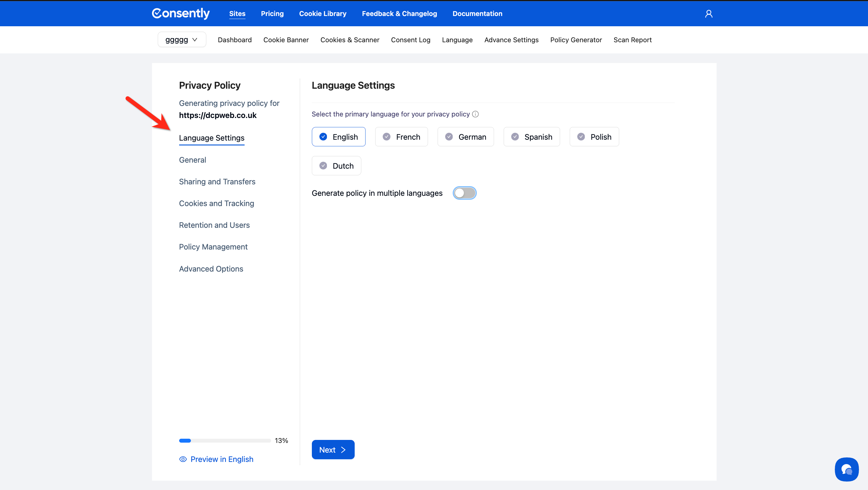868x490 pixels.
Task: Click the eye icon next to Preview
Action: 183,459
